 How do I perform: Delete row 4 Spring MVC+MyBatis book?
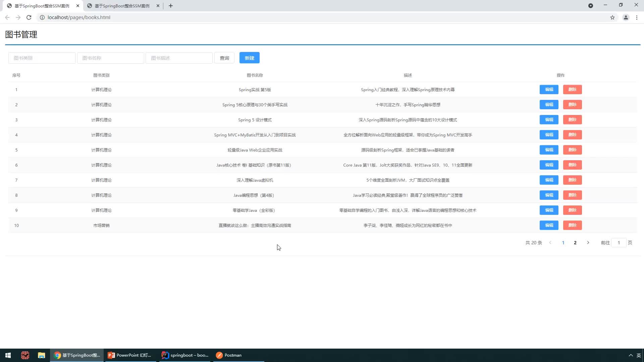click(573, 135)
